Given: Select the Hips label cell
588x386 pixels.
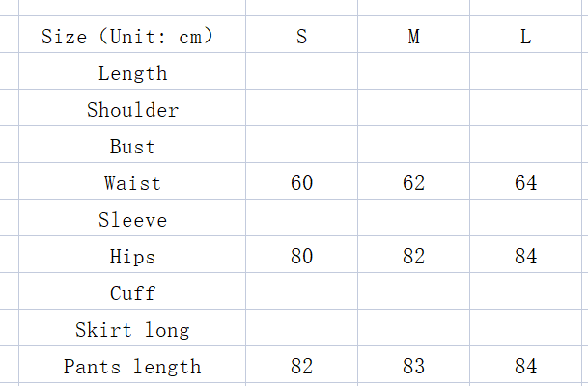Looking at the screenshot, I should (x=132, y=257).
